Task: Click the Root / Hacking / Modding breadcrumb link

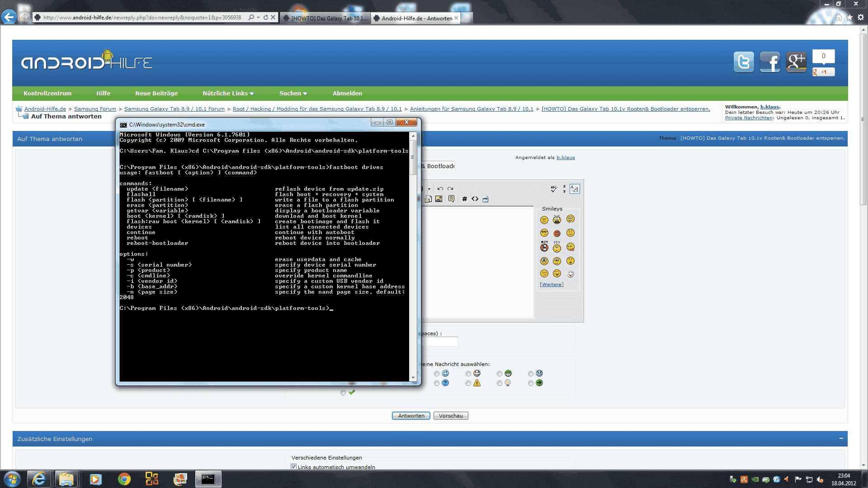Action: pyautogui.click(x=317, y=109)
